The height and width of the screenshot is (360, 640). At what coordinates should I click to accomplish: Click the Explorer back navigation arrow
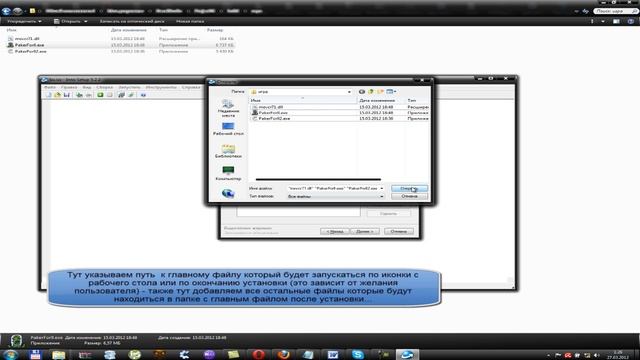click(x=6, y=11)
